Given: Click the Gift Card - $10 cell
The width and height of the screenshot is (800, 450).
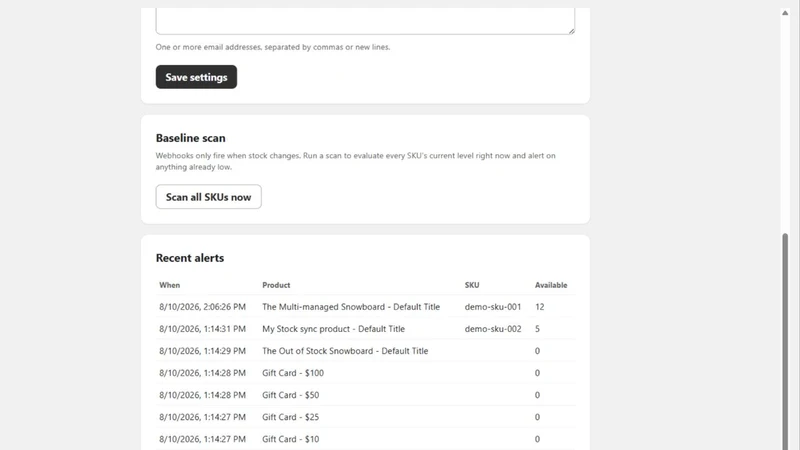Looking at the screenshot, I should point(291,439).
